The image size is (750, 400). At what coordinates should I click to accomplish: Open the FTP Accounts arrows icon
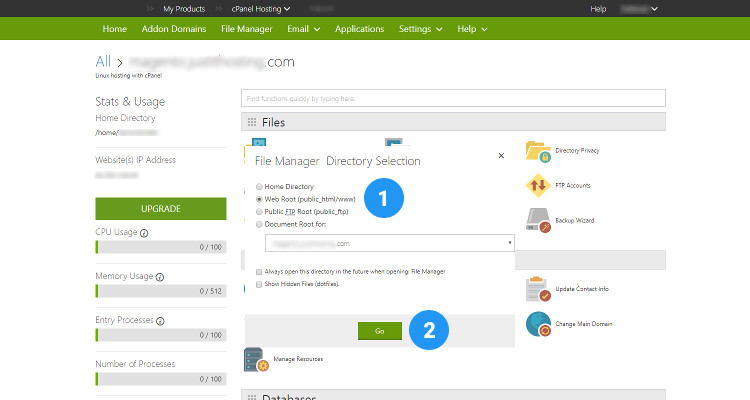[x=538, y=186]
